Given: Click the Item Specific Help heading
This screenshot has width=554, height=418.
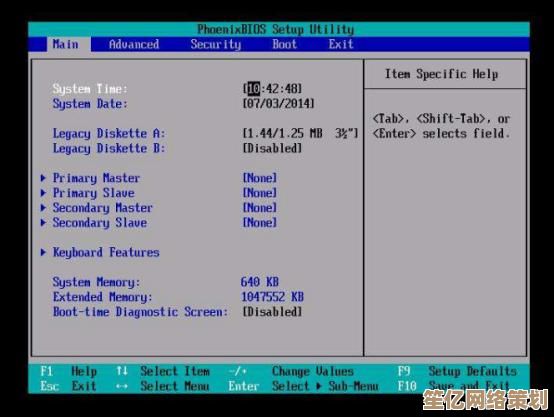Looking at the screenshot, I should pyautogui.click(x=442, y=74).
